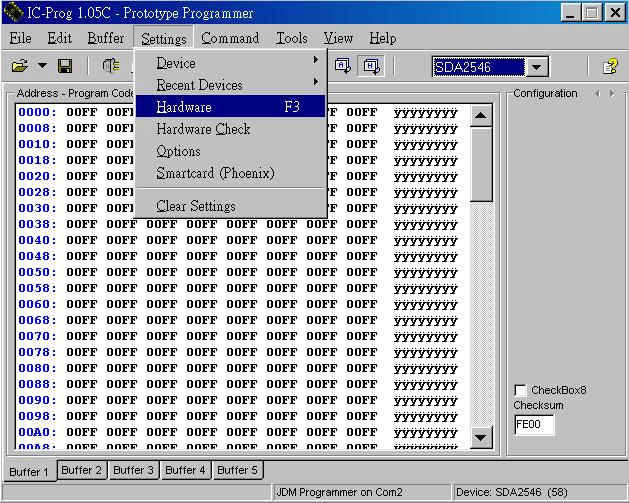
Task: Click the assembler view toolbar icon
Action: tap(343, 66)
